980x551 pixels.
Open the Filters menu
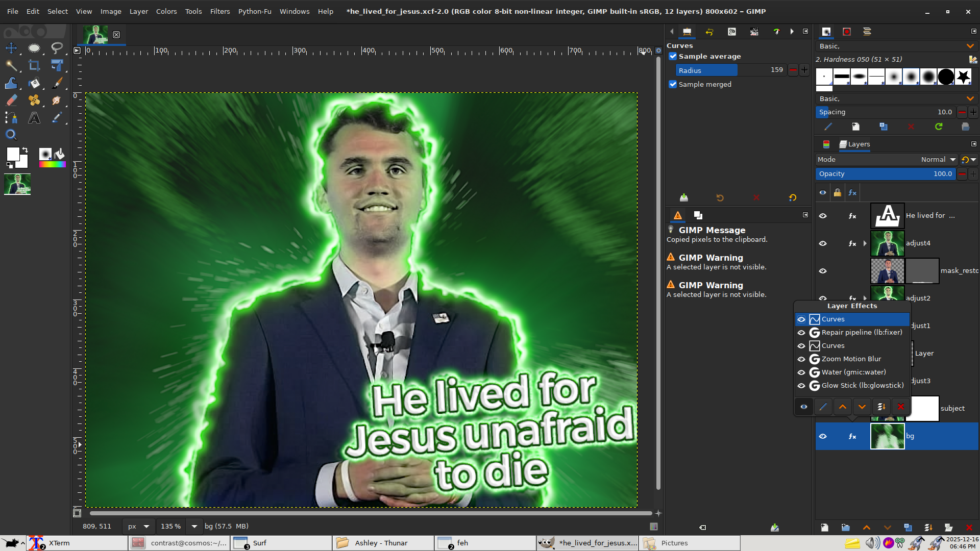click(219, 11)
